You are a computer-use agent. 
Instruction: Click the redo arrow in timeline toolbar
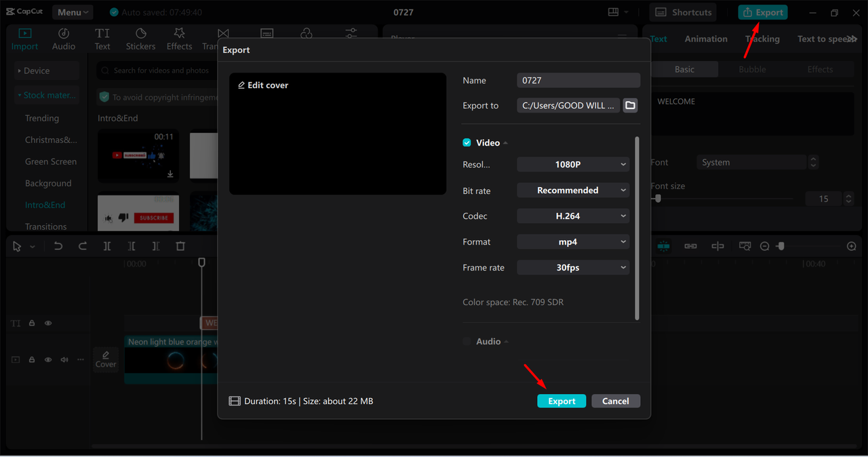pos(83,246)
